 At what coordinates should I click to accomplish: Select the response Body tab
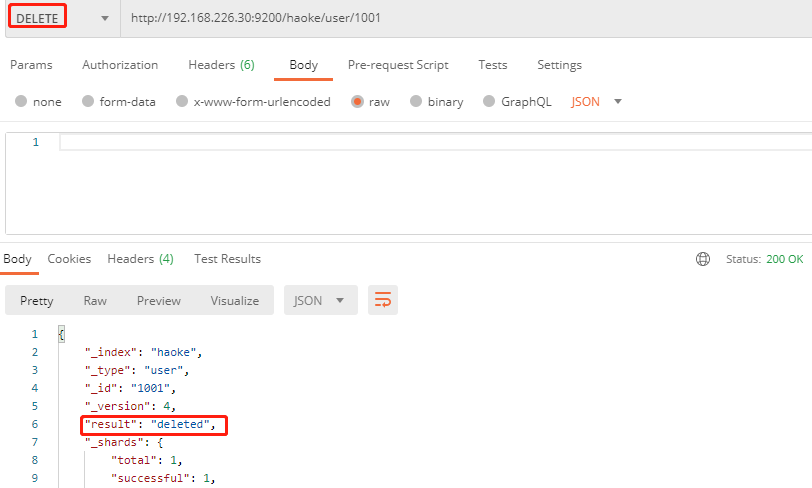click(x=18, y=259)
